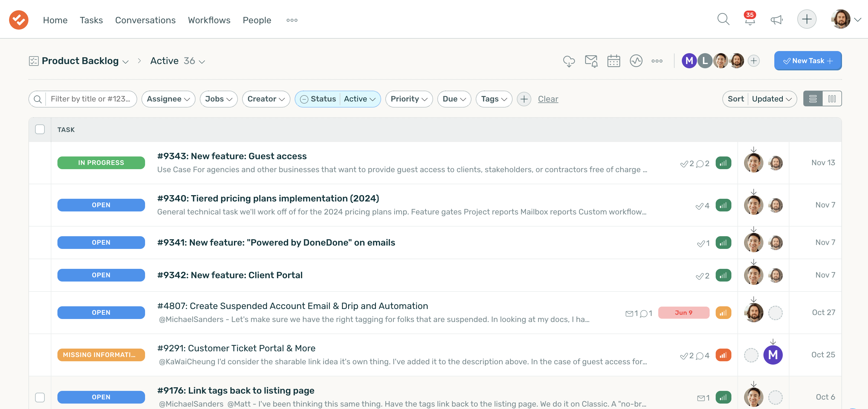This screenshot has width=868, height=409.
Task: Check the checkbox on task #9176
Action: pos(40,398)
